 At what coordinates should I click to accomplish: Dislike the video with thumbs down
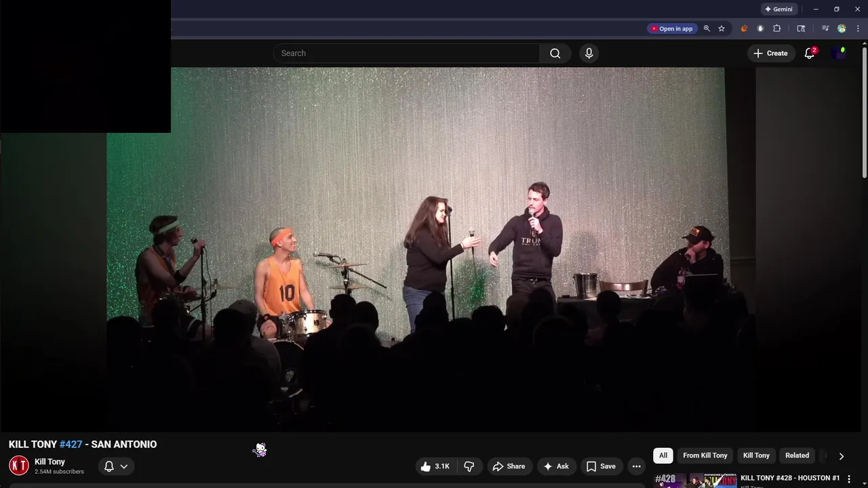[469, 466]
